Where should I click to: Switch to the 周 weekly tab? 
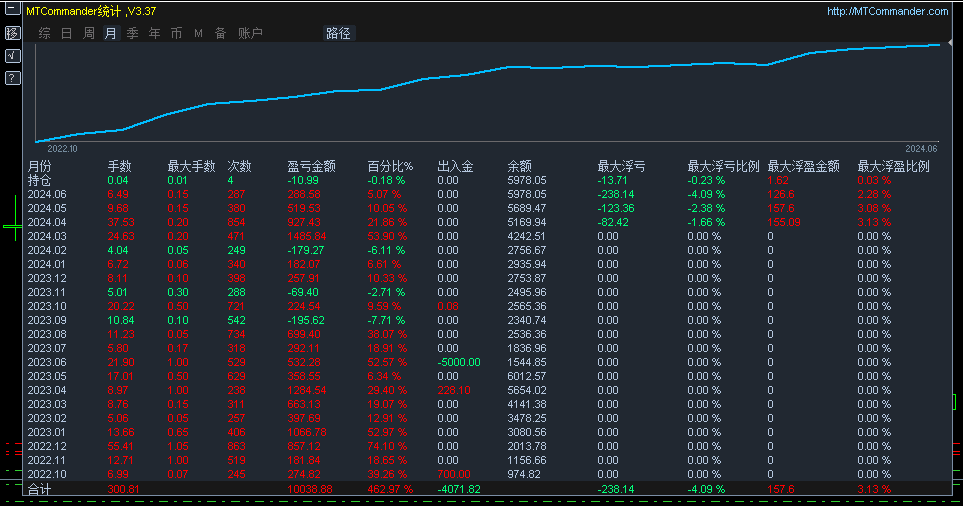pyautogui.click(x=88, y=33)
